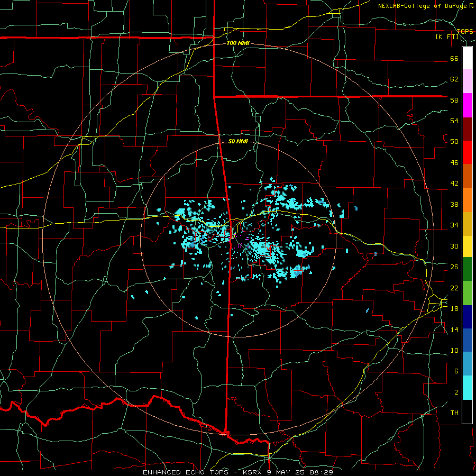
Task: Click the orange 42 legend swatch
Action: (467, 199)
